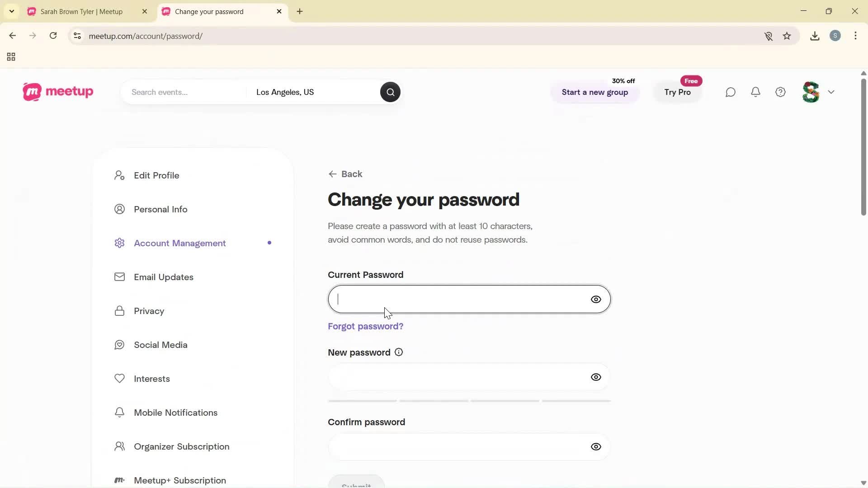Click the info icon beside New password
The height and width of the screenshot is (488, 868).
(398, 352)
